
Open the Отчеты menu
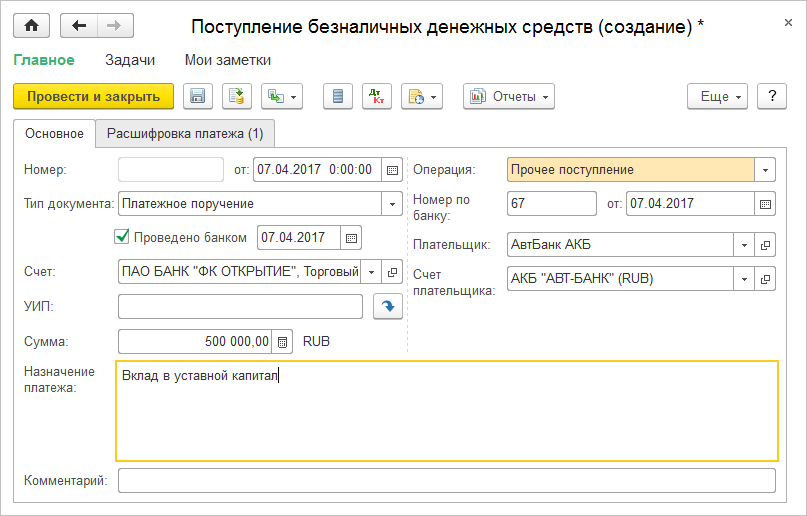pos(508,96)
